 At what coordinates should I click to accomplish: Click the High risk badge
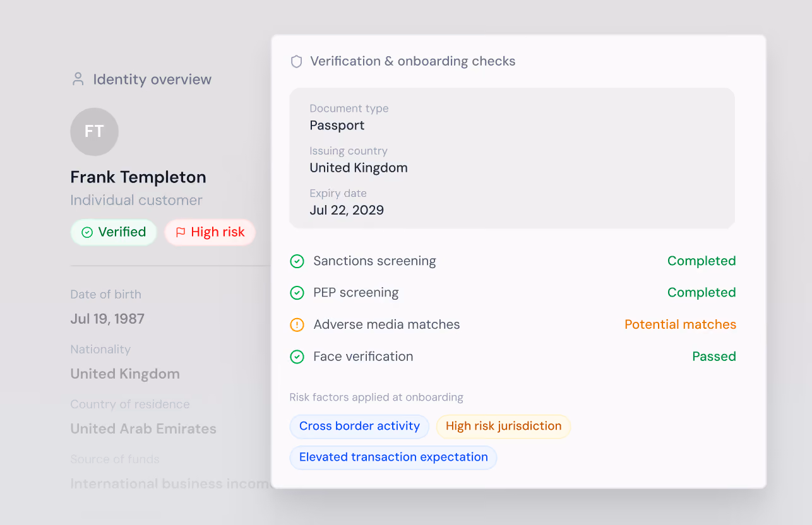coord(210,232)
